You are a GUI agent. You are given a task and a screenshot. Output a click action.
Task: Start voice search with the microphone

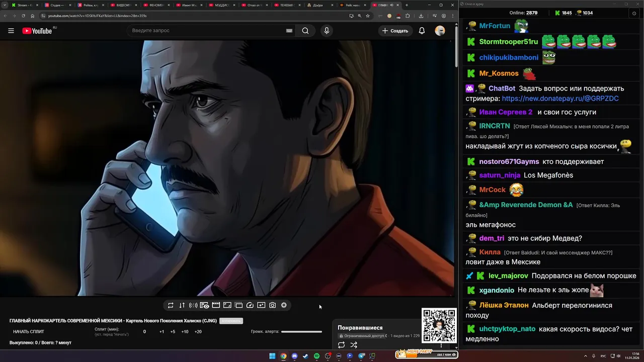click(327, 31)
